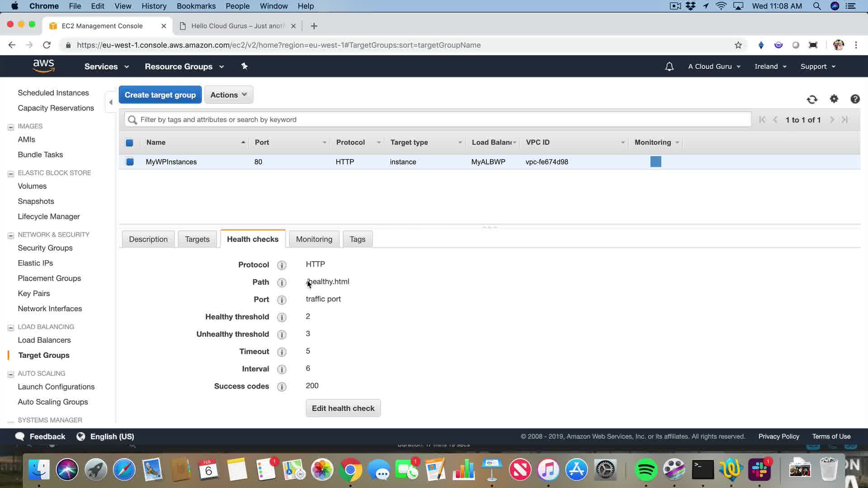Uncheck the MyWPInstances row checkbox
The image size is (868, 488).
click(x=130, y=162)
